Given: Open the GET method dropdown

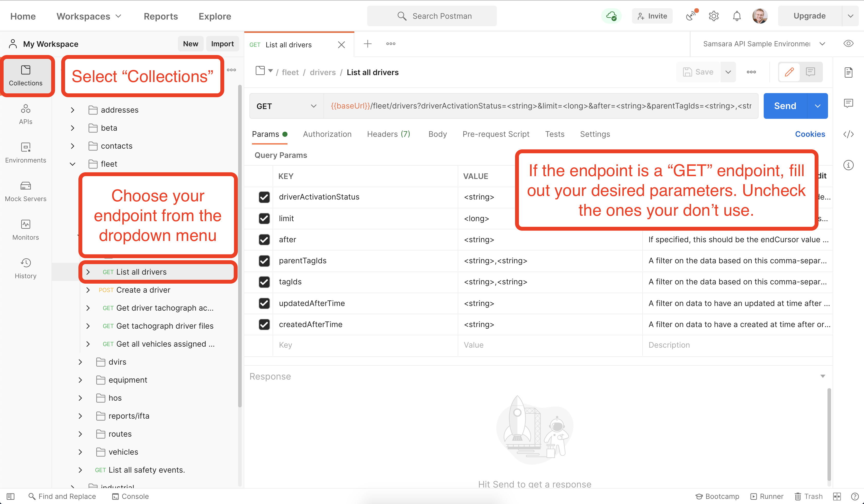Looking at the screenshot, I should tap(286, 106).
